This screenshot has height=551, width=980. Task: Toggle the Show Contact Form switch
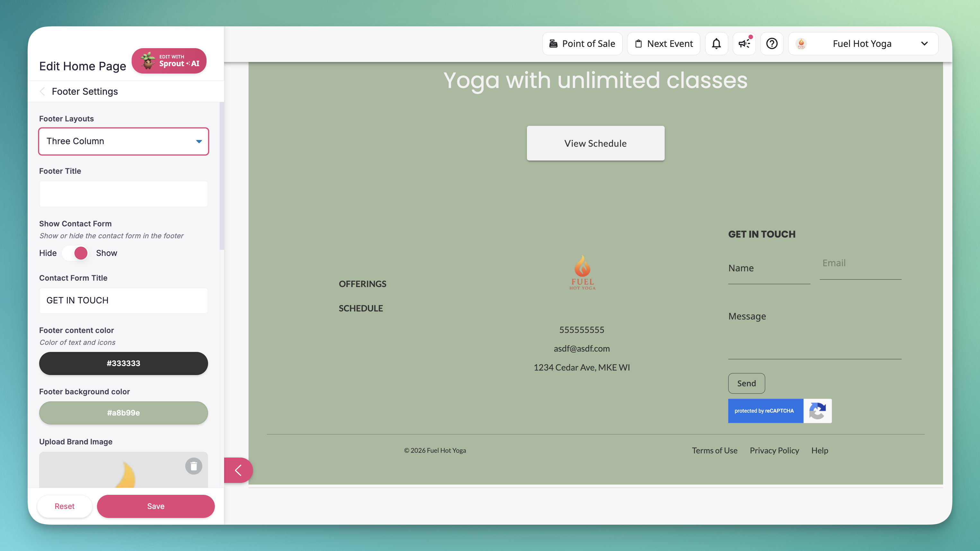76,253
